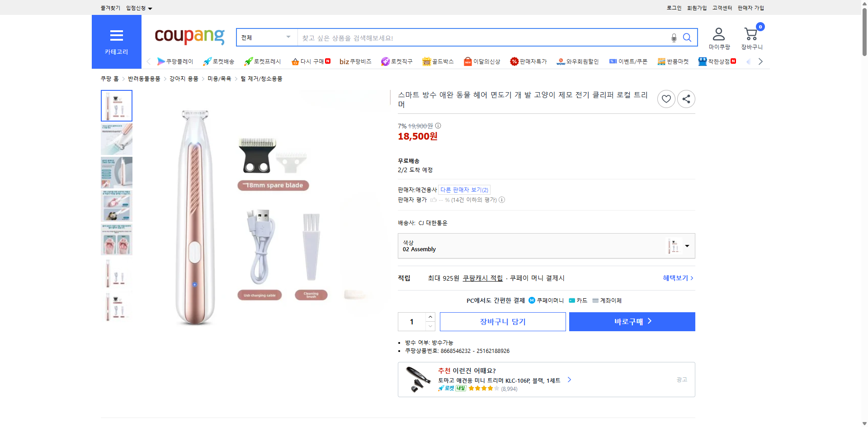Screen dimensions: 868x427
Task: Click the search magnifier icon
Action: click(x=687, y=38)
